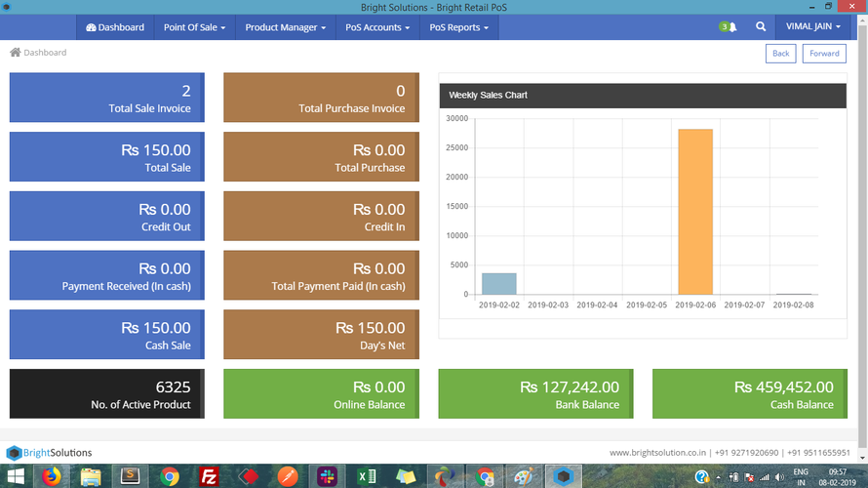The width and height of the screenshot is (868, 488).
Task: Click the search magnifier icon
Action: tap(761, 26)
